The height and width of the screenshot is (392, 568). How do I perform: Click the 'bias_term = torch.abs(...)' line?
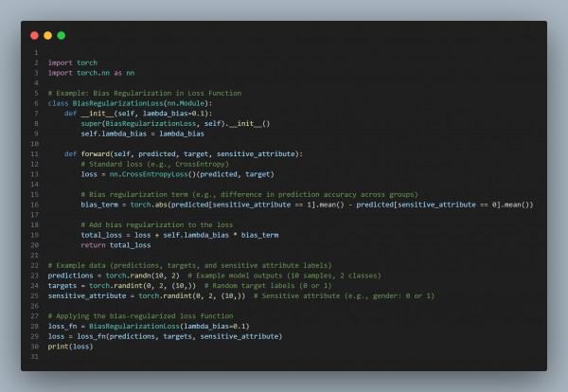[307, 205]
